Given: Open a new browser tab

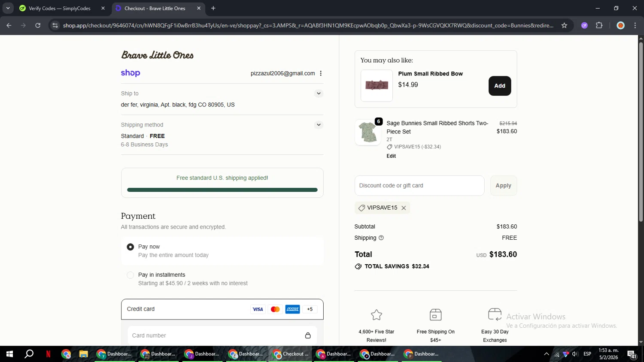Looking at the screenshot, I should pos(213,8).
